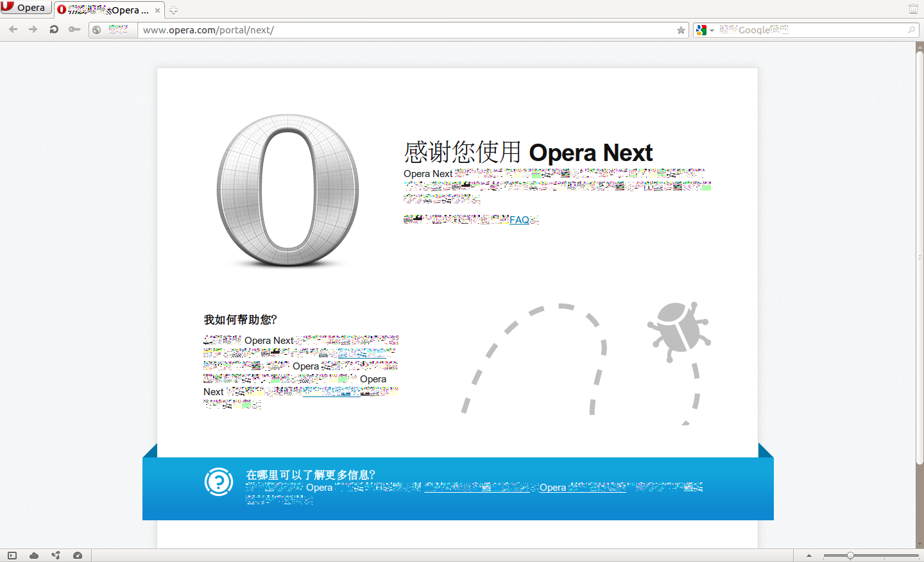Open a new tab with plus button
Screen dimensions: 924x562
(x=173, y=10)
